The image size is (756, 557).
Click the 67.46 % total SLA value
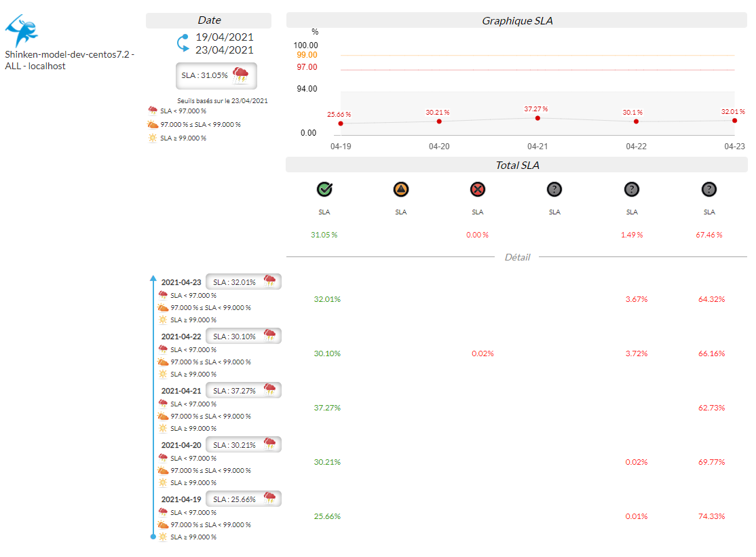click(709, 235)
